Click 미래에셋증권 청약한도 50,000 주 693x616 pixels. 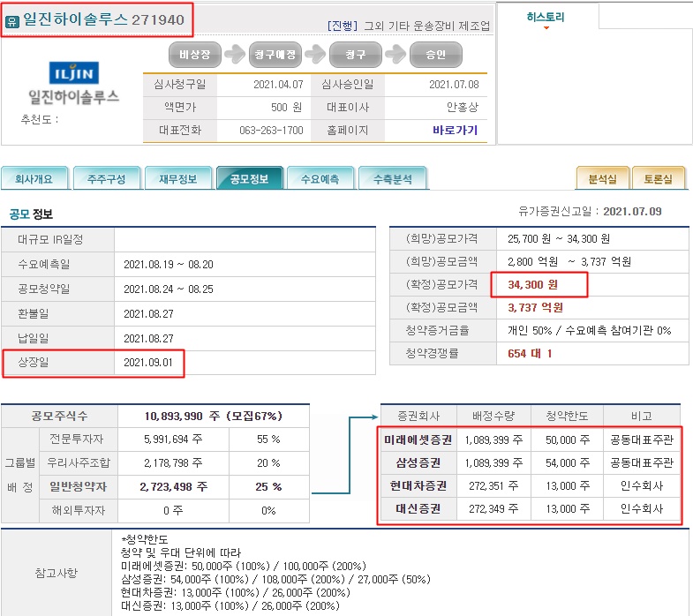(x=568, y=439)
